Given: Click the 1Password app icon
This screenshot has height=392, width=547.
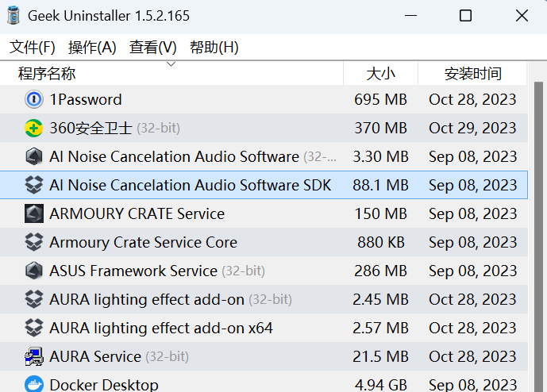Looking at the screenshot, I should point(33,99).
